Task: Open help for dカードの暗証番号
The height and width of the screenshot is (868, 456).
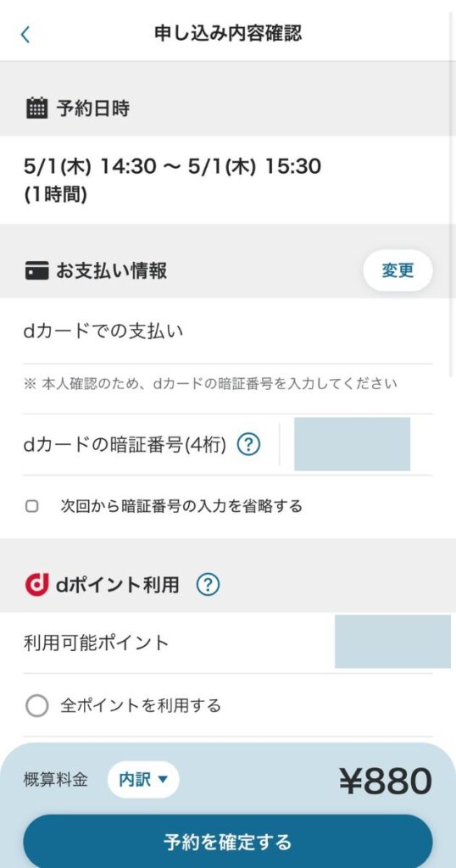Action: tap(248, 444)
